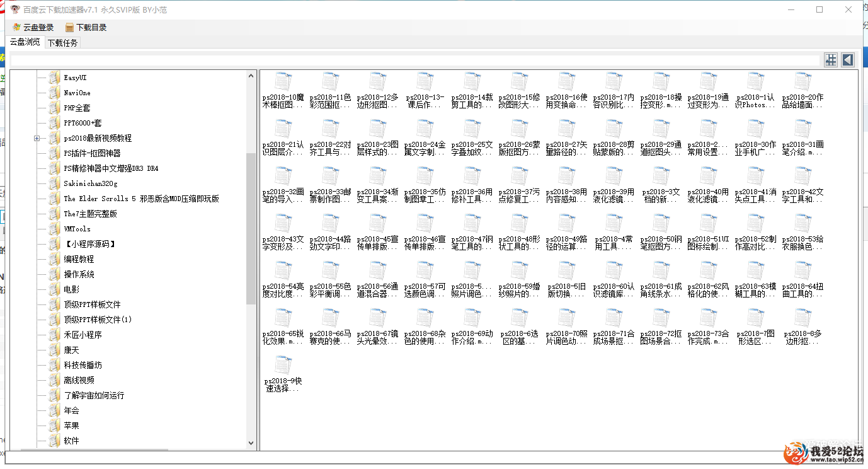Select the EasyUI folder in tree
The height and width of the screenshot is (469, 868).
(75, 78)
